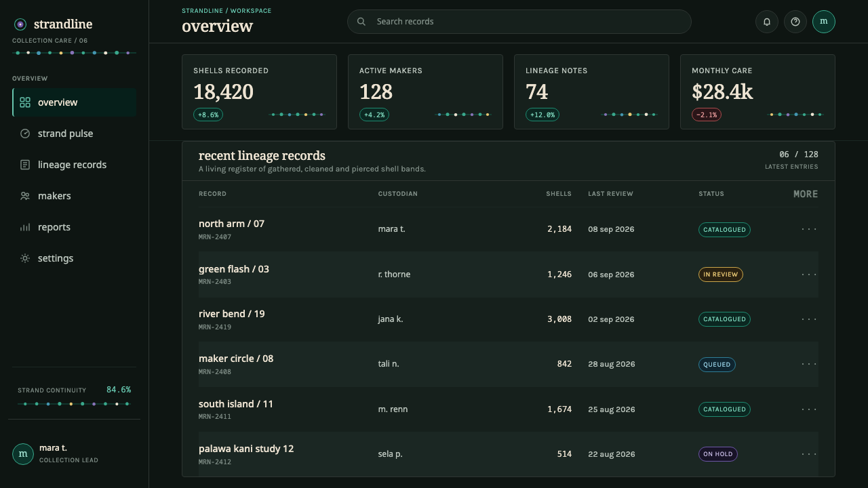Click the reports bar-chart icon
868x488 pixels.
pos(25,227)
